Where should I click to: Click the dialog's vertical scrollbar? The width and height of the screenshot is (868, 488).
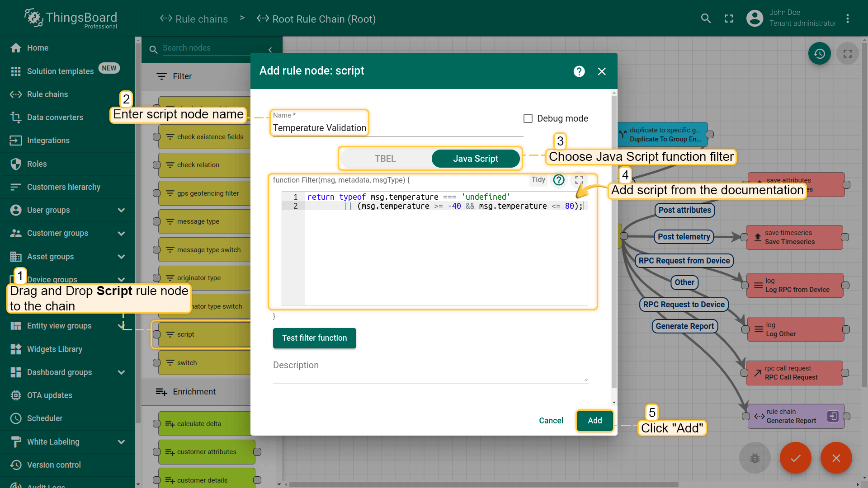pyautogui.click(x=613, y=244)
